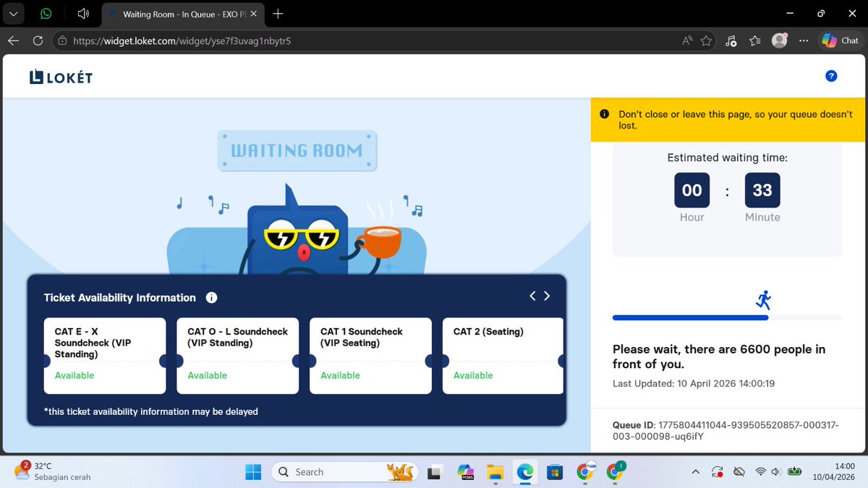Click the warning info icon in yellow banner
Image resolution: width=868 pixels, height=488 pixels.
603,114
